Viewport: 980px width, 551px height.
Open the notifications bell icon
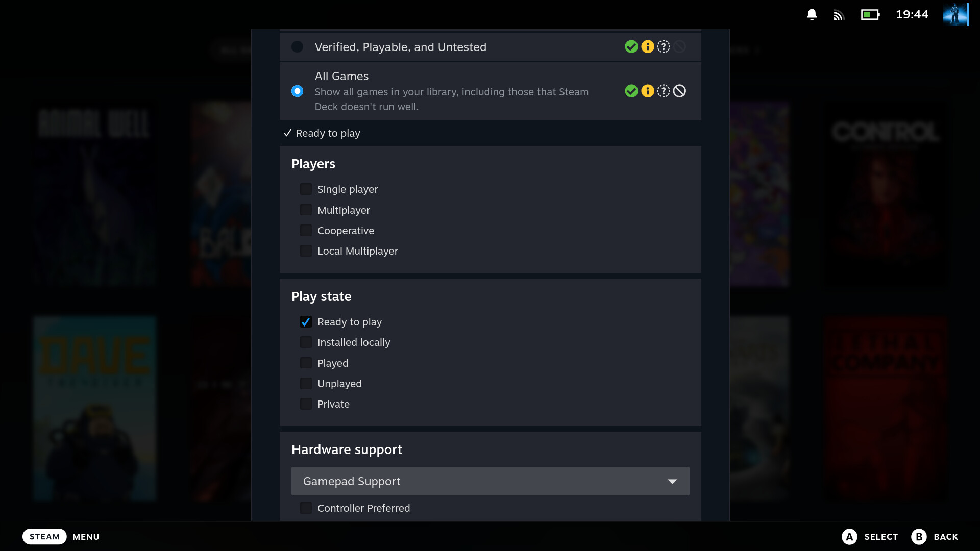[812, 15]
